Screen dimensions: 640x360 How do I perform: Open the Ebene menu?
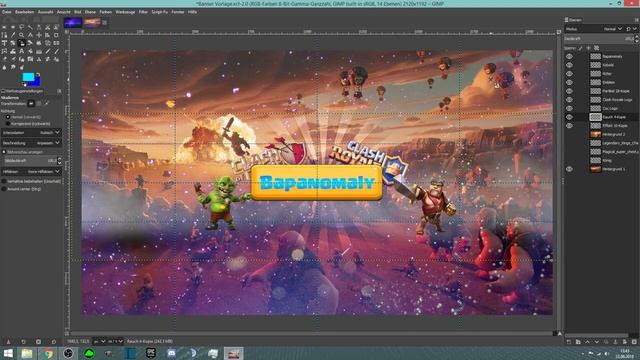coord(90,12)
